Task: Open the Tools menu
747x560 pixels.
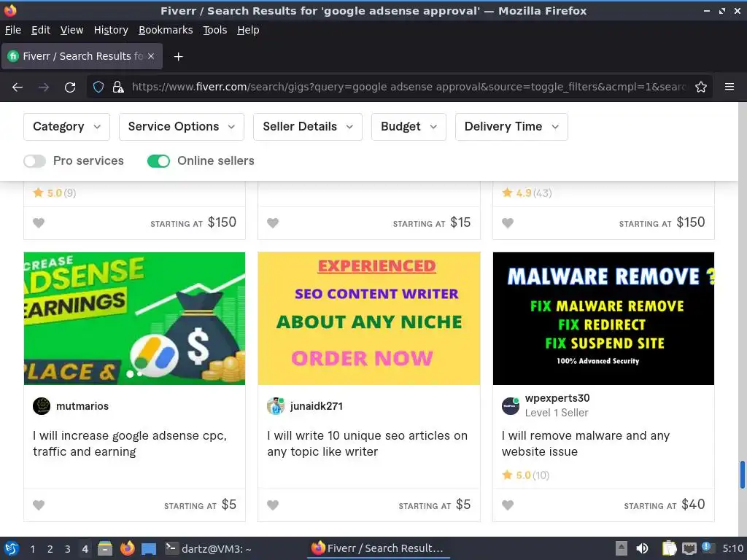Action: point(215,30)
